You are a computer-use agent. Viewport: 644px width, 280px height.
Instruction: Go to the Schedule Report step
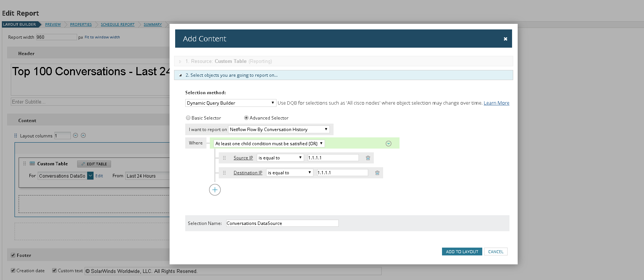118,24
